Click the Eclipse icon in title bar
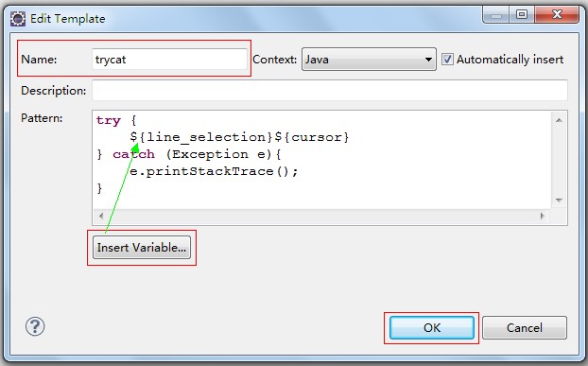The height and width of the screenshot is (366, 588). click(18, 18)
